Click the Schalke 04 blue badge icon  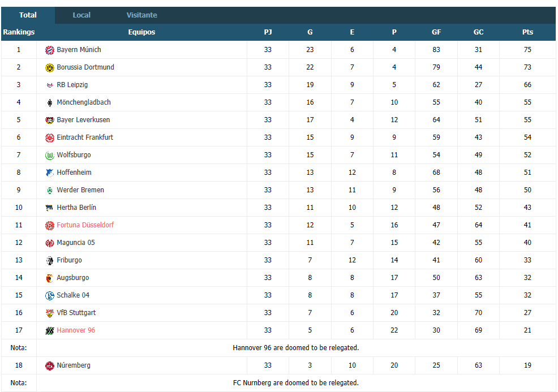click(x=49, y=296)
